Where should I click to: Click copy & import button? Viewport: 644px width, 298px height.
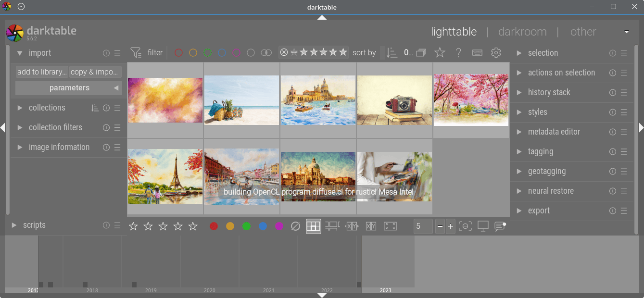click(x=95, y=72)
